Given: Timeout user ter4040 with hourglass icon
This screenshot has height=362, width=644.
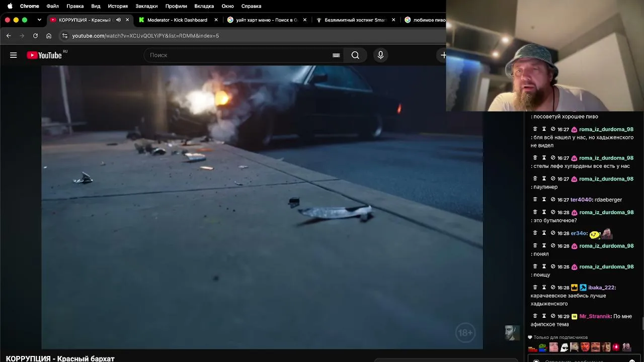Looking at the screenshot, I should (x=544, y=200).
